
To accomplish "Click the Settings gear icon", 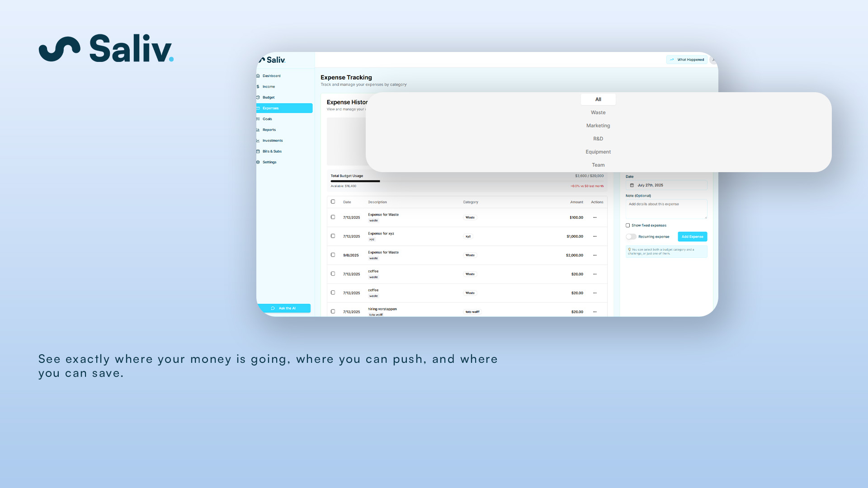I will tap(258, 162).
